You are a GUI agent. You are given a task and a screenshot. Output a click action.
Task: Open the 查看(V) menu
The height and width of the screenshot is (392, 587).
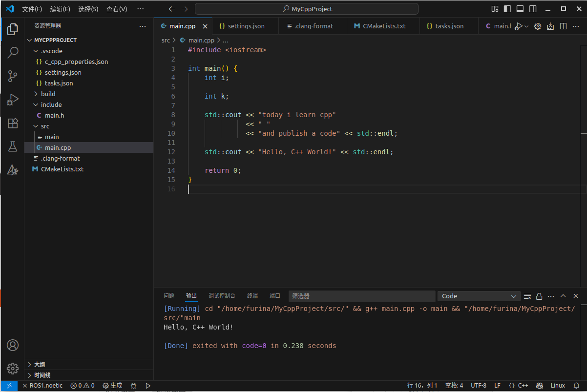click(117, 9)
